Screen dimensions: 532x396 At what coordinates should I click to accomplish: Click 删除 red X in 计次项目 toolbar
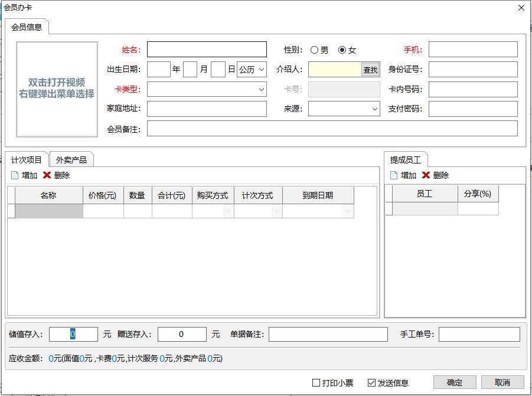[47, 175]
